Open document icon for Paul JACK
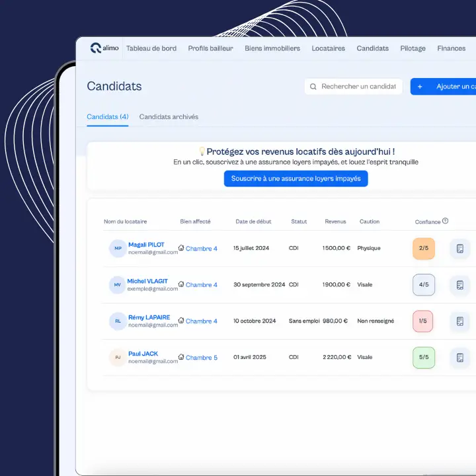 click(x=459, y=358)
